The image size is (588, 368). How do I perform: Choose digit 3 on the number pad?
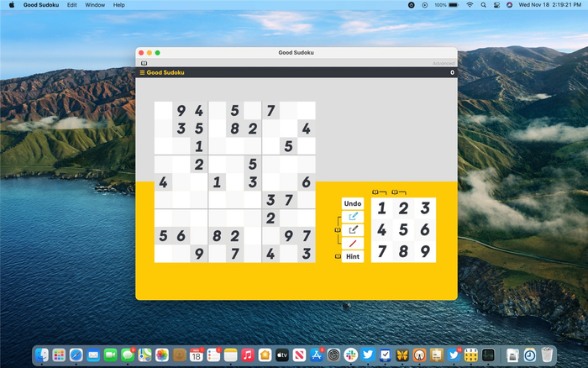coord(425,208)
